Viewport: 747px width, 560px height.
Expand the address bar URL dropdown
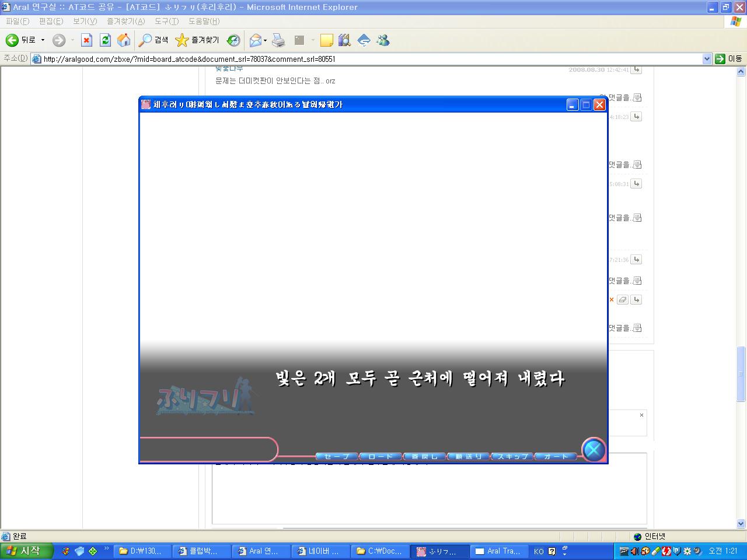coord(707,59)
